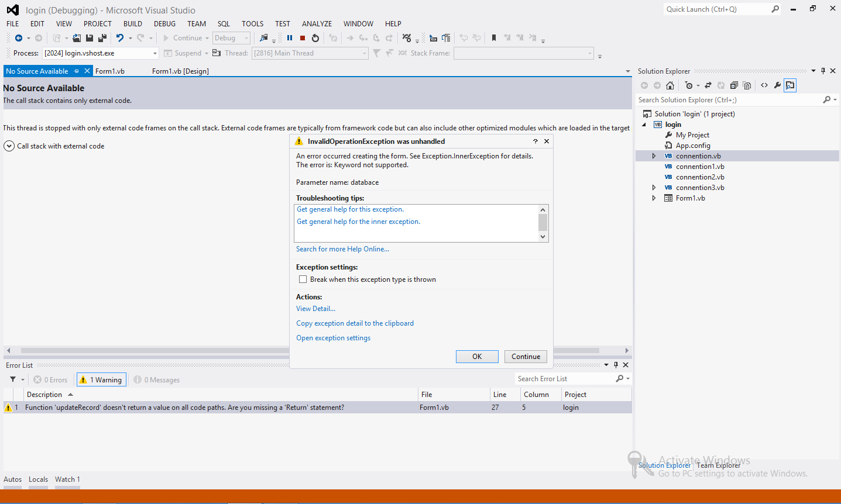Expand the Form1.vb node in Solution Explorer
The image size is (841, 504).
coord(654,198)
